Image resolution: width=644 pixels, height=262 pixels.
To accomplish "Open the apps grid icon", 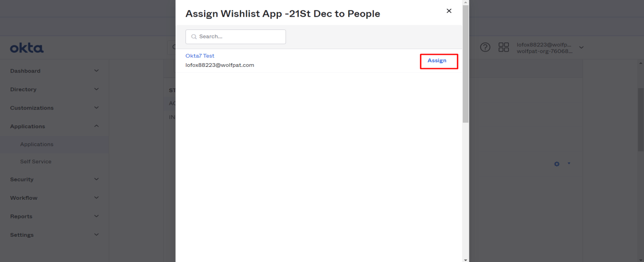I will [503, 47].
